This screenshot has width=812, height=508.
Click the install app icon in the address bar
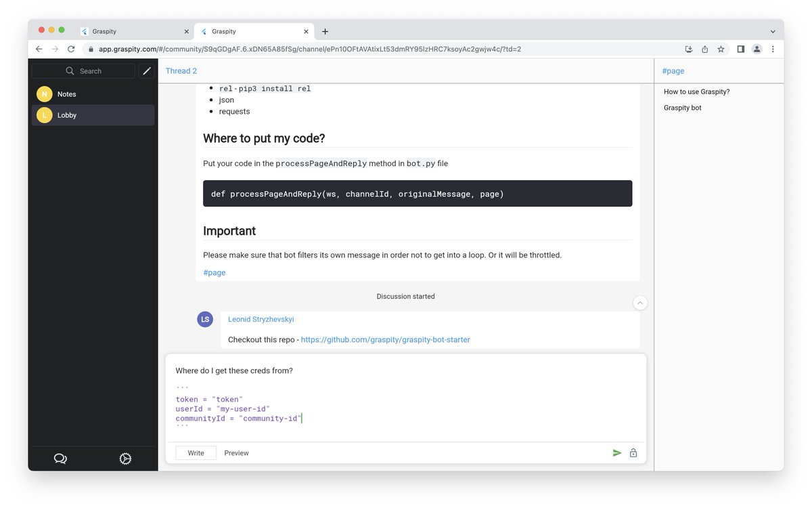[689, 49]
